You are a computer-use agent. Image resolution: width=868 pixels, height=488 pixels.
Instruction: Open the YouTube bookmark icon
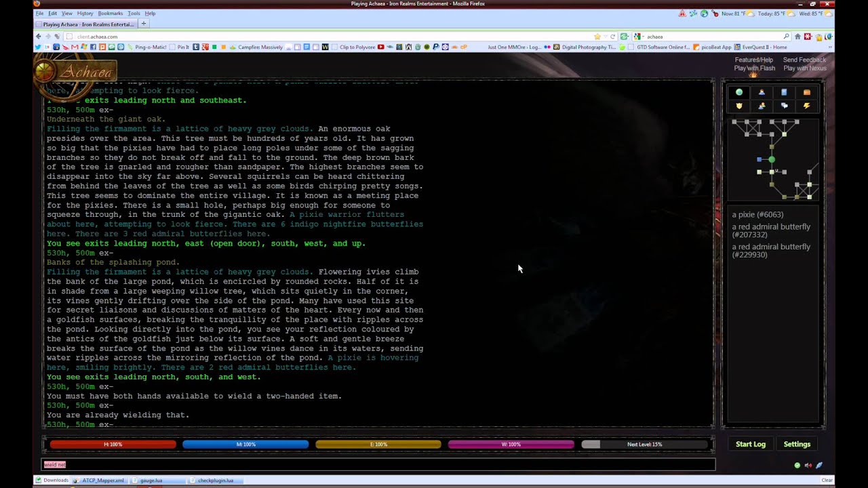click(x=380, y=47)
